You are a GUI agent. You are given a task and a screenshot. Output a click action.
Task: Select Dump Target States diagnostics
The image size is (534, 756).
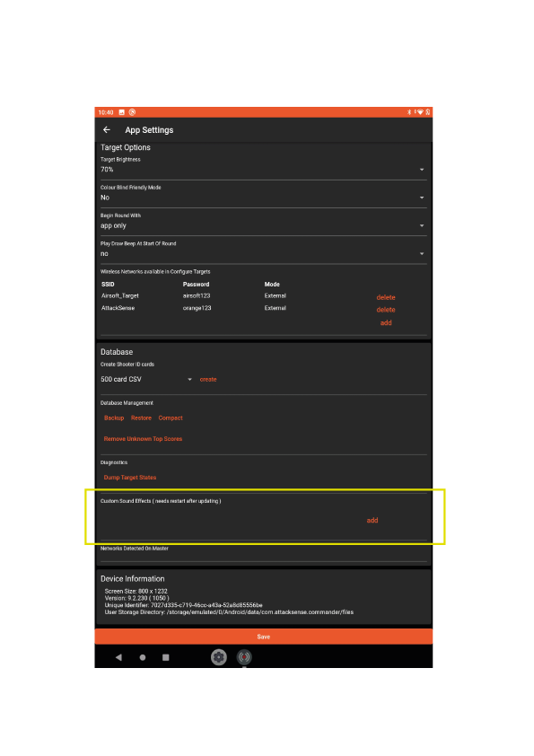coord(129,478)
